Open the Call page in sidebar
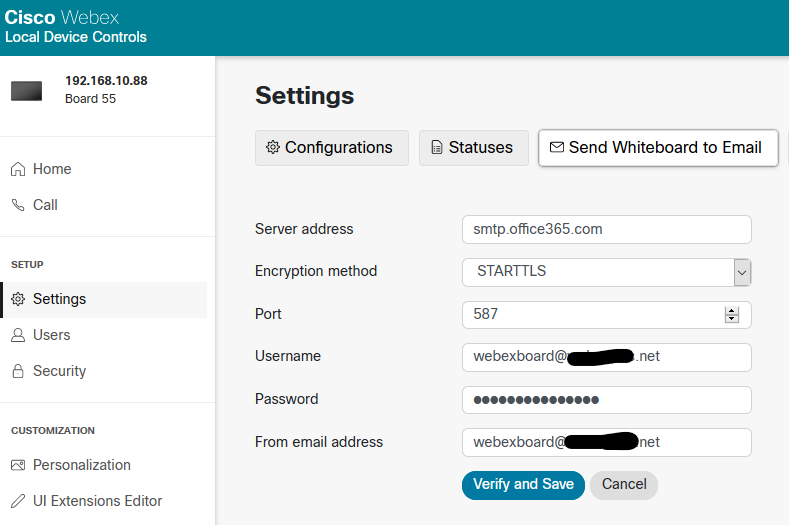The width and height of the screenshot is (789, 525). [34, 205]
